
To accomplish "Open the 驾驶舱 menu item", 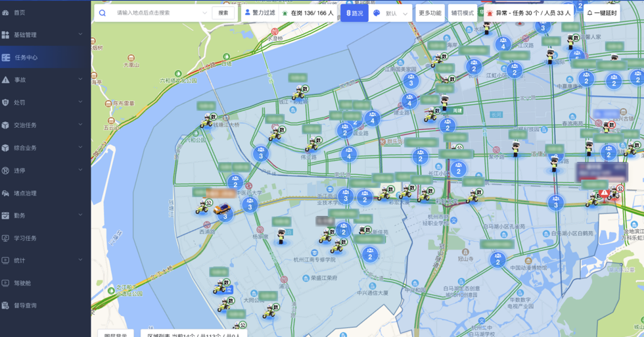I will coord(22,283).
